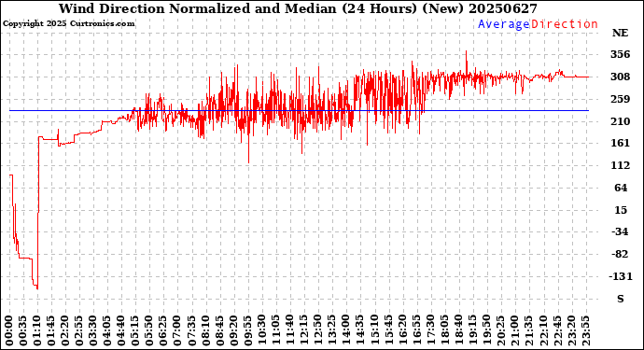Click the 09:20 time label

(233, 331)
